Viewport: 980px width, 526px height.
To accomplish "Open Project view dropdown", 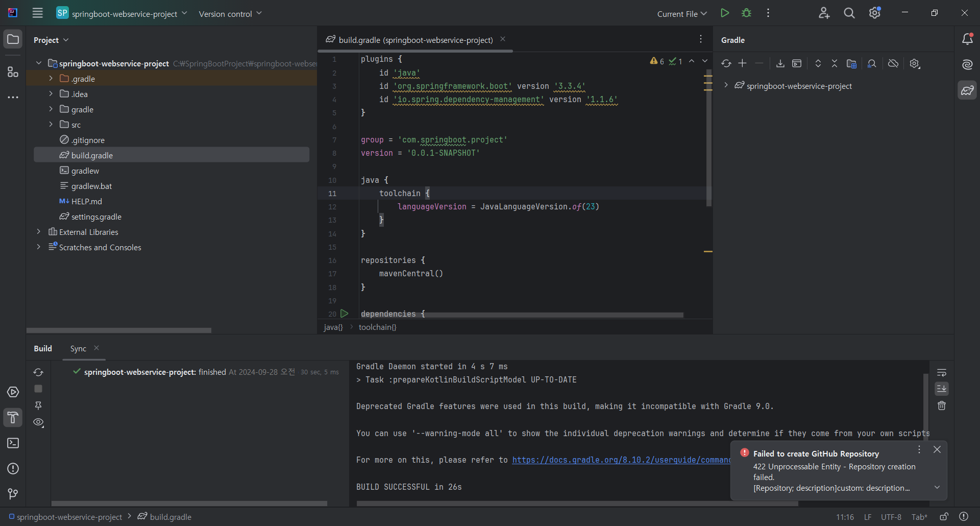I will coord(51,40).
